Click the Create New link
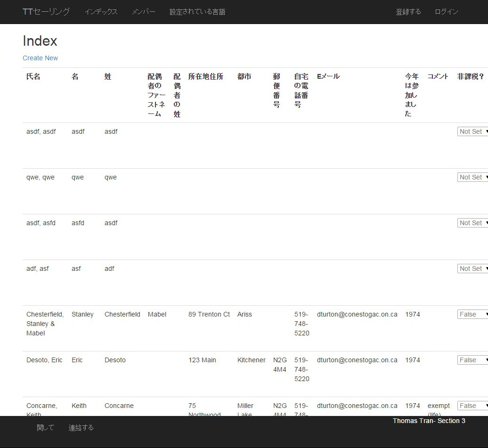The image size is (488, 448). pos(41,58)
